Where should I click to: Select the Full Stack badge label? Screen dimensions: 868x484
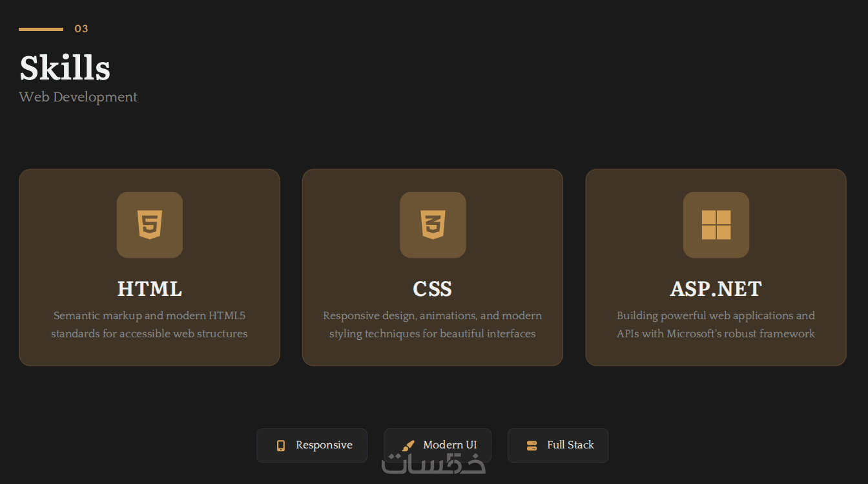(x=570, y=445)
